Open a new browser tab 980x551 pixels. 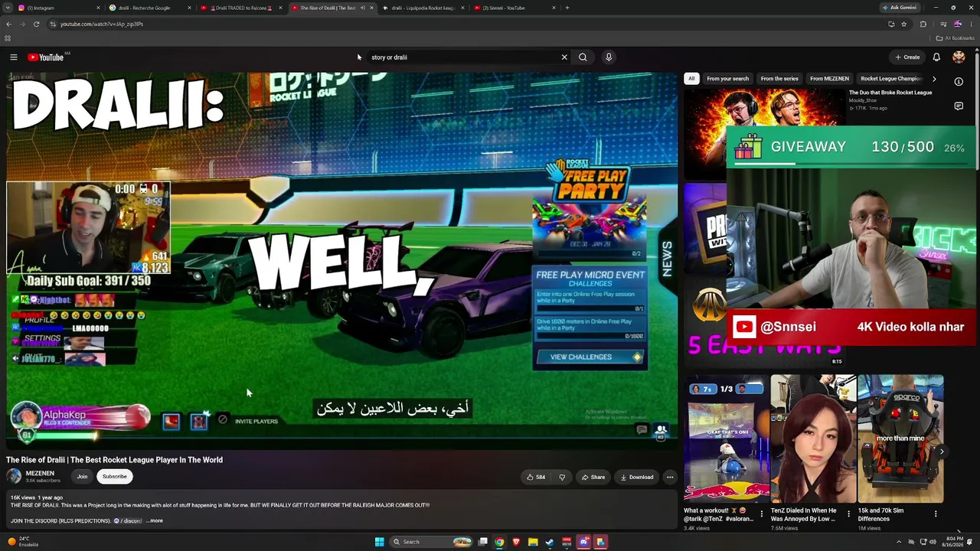567,8
